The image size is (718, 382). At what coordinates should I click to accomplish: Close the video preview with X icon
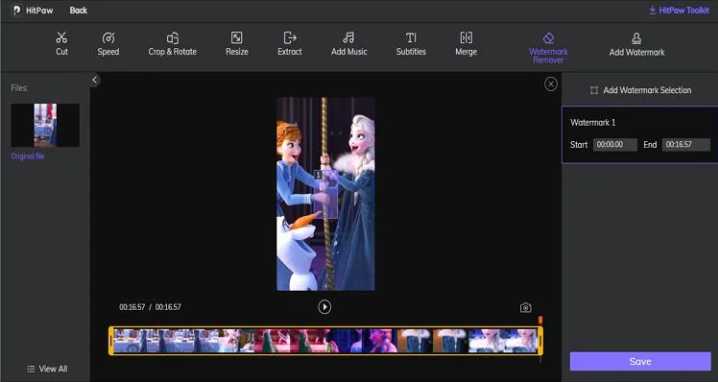pyautogui.click(x=550, y=84)
